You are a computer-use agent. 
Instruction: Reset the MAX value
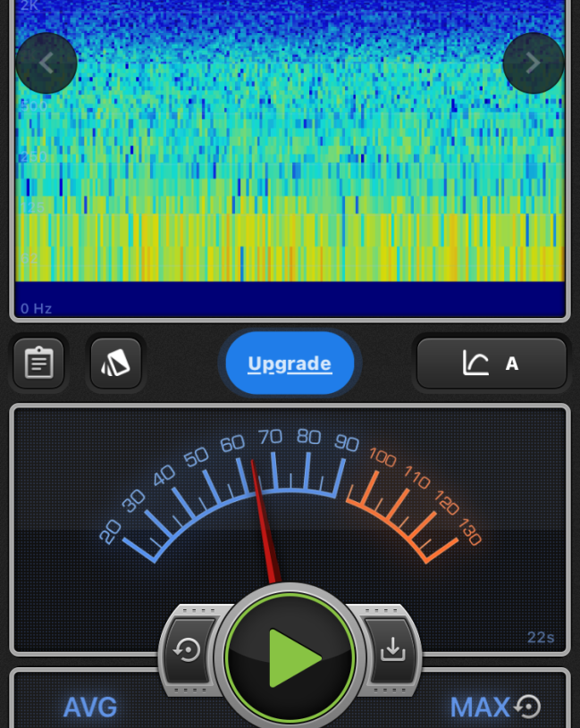click(528, 707)
